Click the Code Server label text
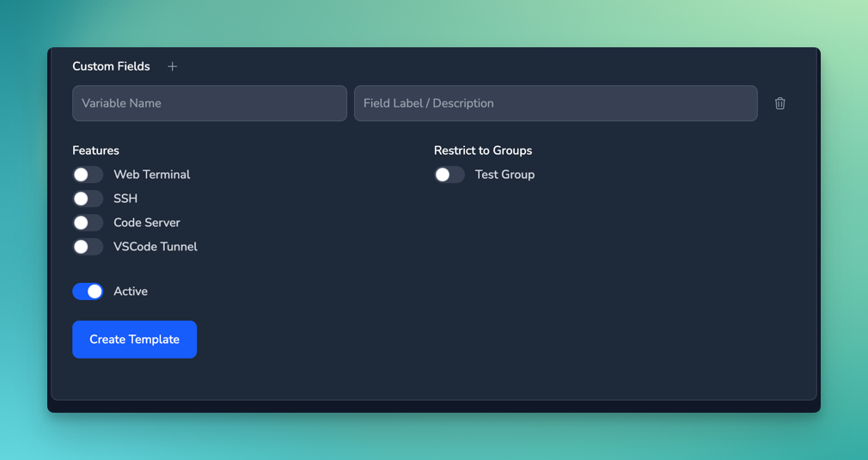Screen dimensions: 868x460 point(147,223)
